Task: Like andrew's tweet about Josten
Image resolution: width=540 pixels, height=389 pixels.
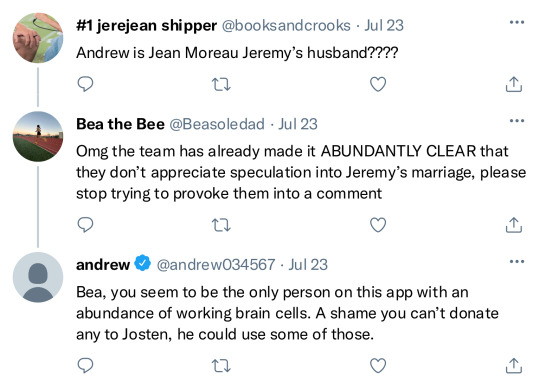Action: click(x=378, y=366)
